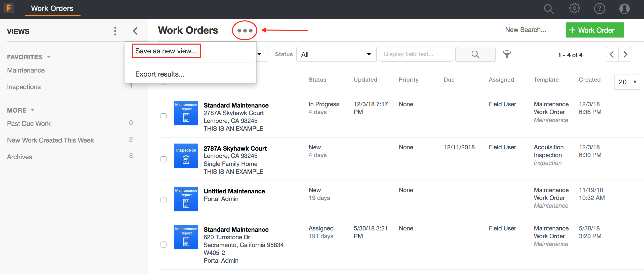
Task: Choose Export results menu item
Action: click(160, 74)
